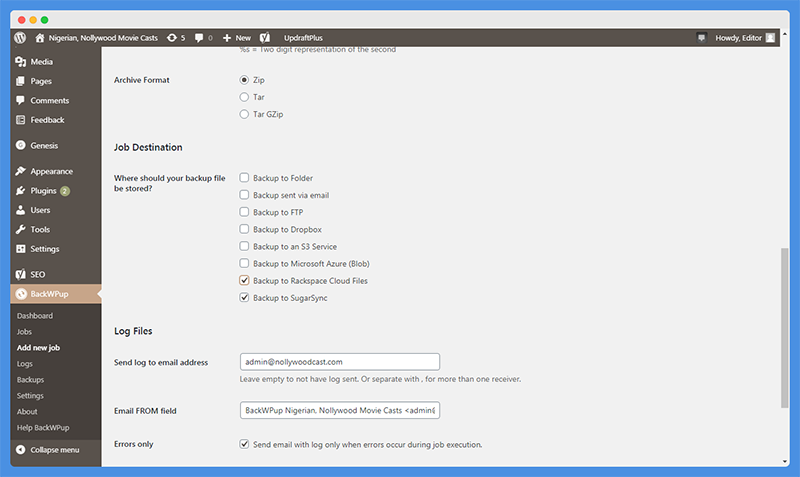800x477 pixels.
Task: Open the About submenu link
Action: point(27,412)
